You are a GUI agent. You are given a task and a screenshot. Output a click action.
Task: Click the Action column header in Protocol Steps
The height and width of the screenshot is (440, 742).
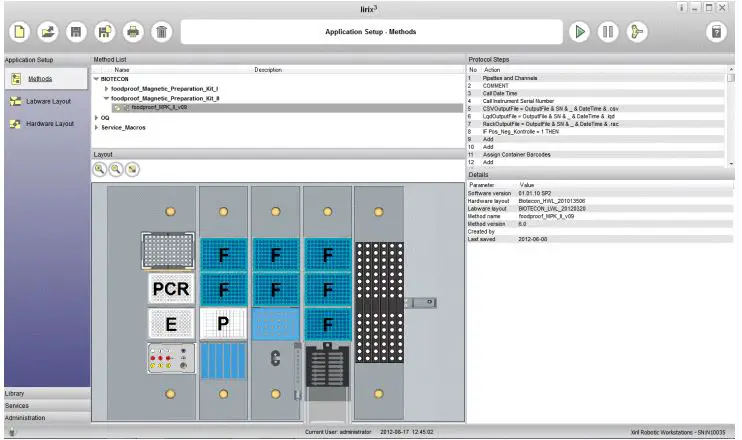tap(492, 70)
